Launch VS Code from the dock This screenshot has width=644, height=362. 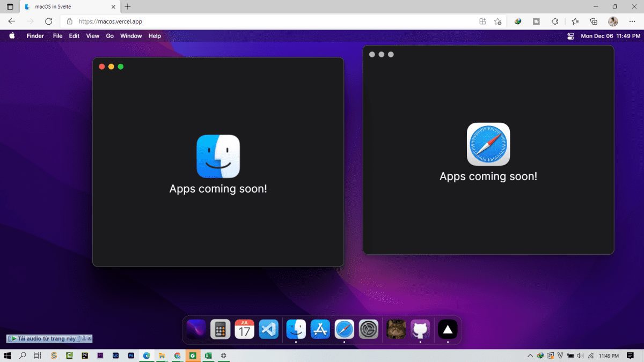pyautogui.click(x=269, y=329)
